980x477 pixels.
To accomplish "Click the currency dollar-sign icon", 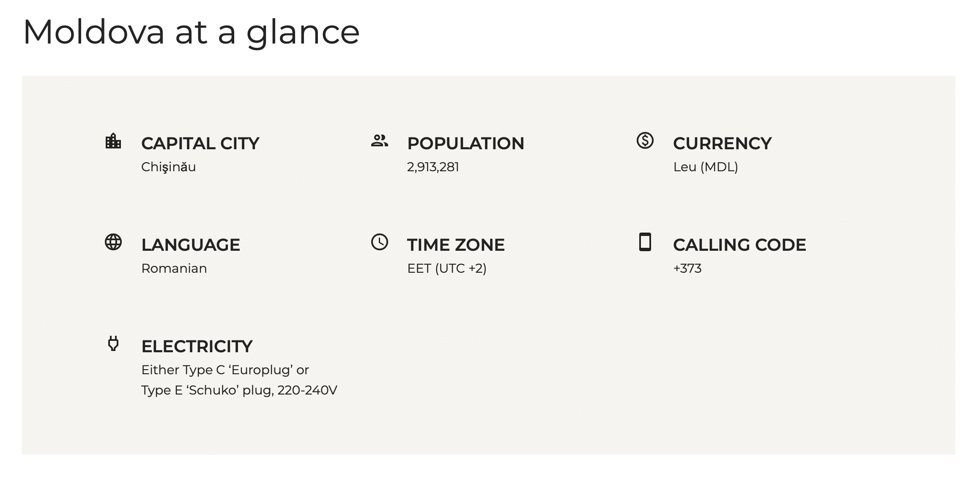I will click(645, 140).
